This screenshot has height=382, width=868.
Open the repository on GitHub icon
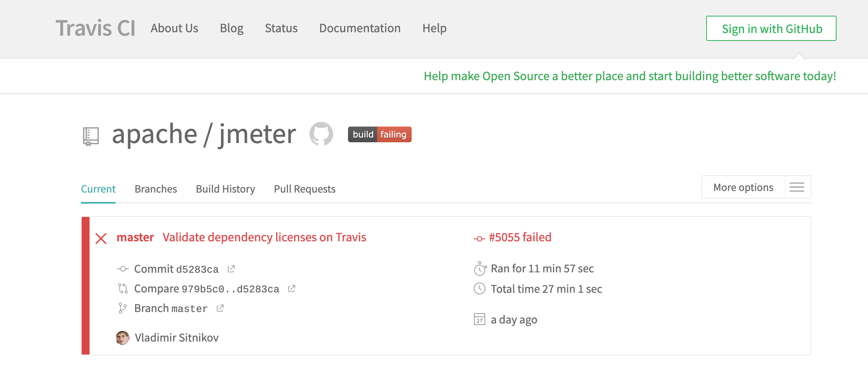pos(321,134)
